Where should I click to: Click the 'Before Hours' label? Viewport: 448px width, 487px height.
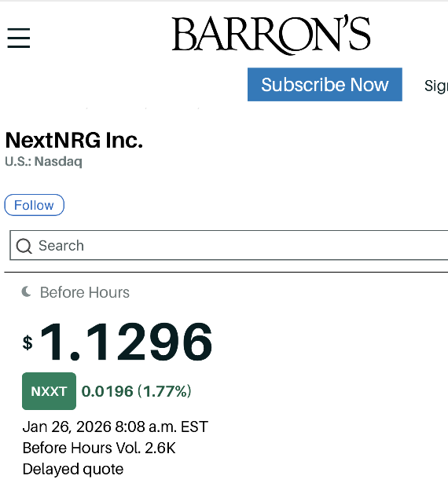coord(85,292)
